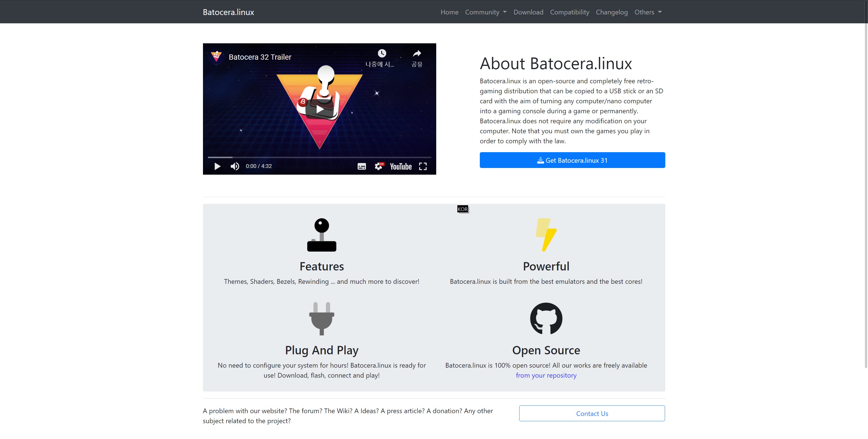Screen dimensions: 868x439
Task: Click the lightning bolt Powerful icon
Action: (x=546, y=235)
